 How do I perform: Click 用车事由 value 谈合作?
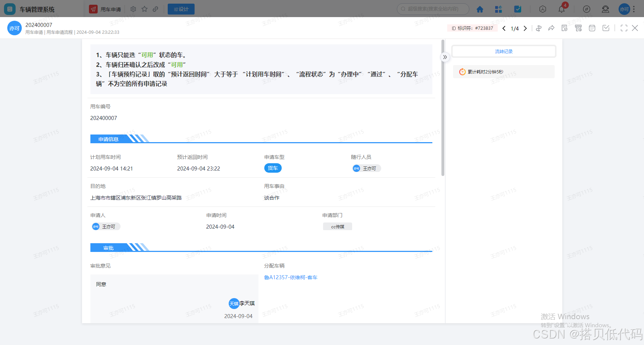click(x=272, y=198)
